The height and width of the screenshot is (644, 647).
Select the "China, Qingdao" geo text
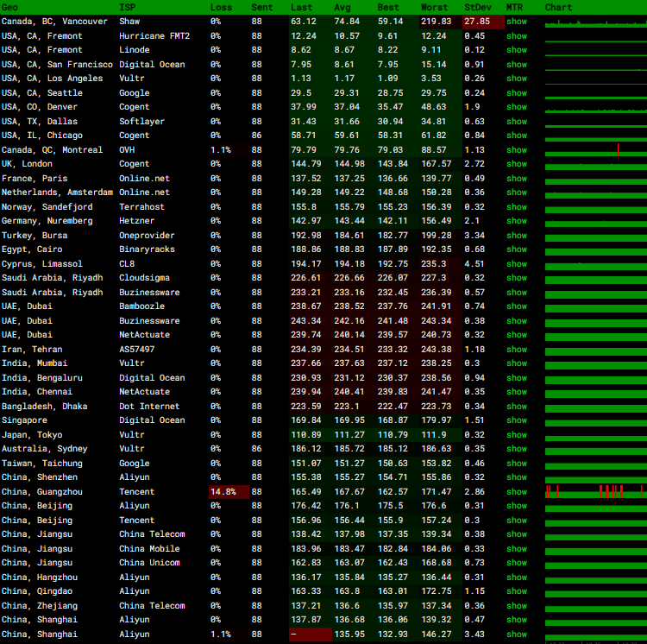[x=37, y=591]
